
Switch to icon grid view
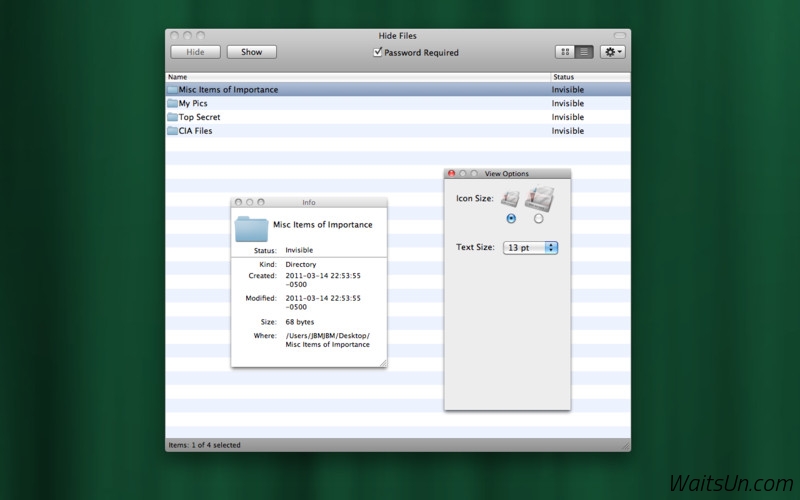coord(565,52)
